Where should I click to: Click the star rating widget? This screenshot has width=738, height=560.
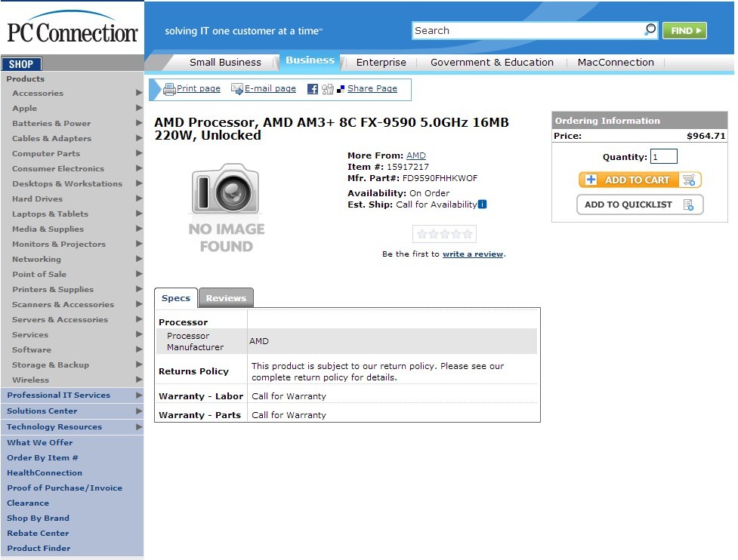[444, 234]
